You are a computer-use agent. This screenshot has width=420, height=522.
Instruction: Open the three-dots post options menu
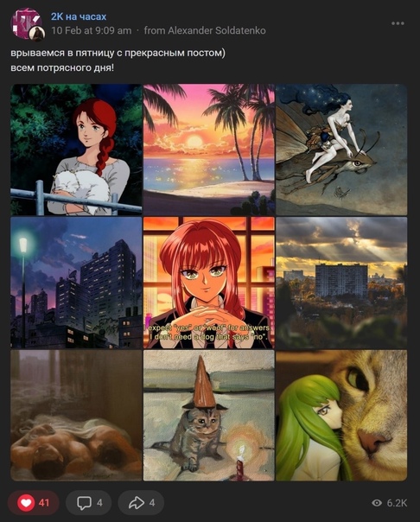pyautogui.click(x=398, y=23)
